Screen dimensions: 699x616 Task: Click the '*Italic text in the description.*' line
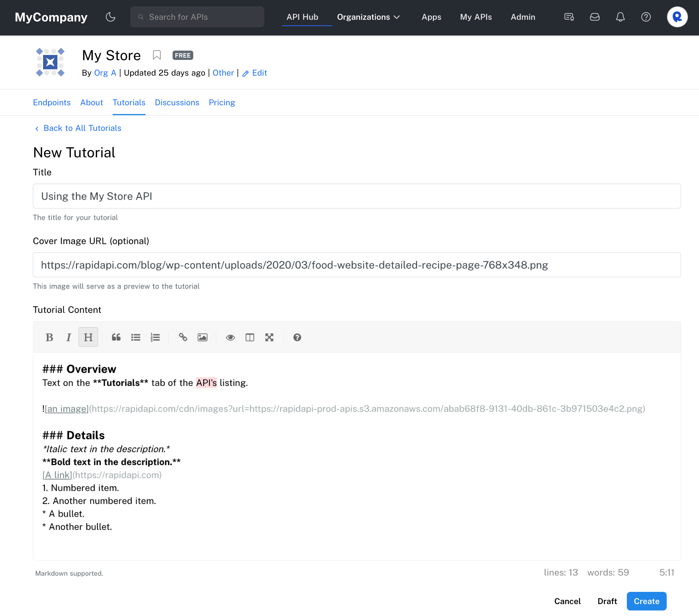(106, 449)
